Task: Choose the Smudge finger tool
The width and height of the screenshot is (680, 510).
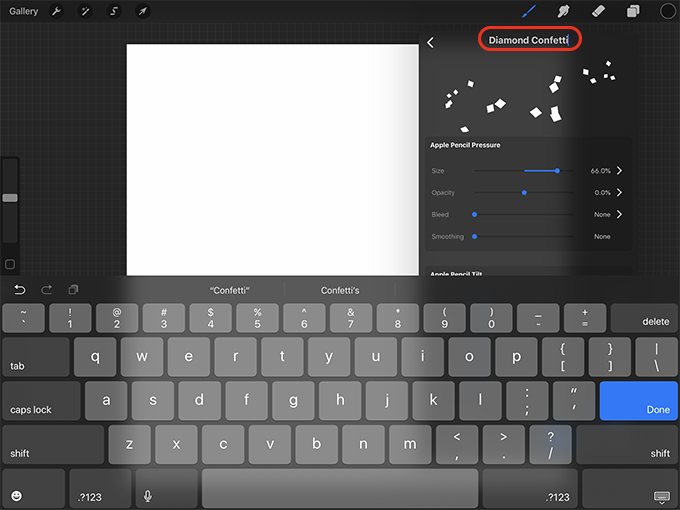Action: pos(563,11)
